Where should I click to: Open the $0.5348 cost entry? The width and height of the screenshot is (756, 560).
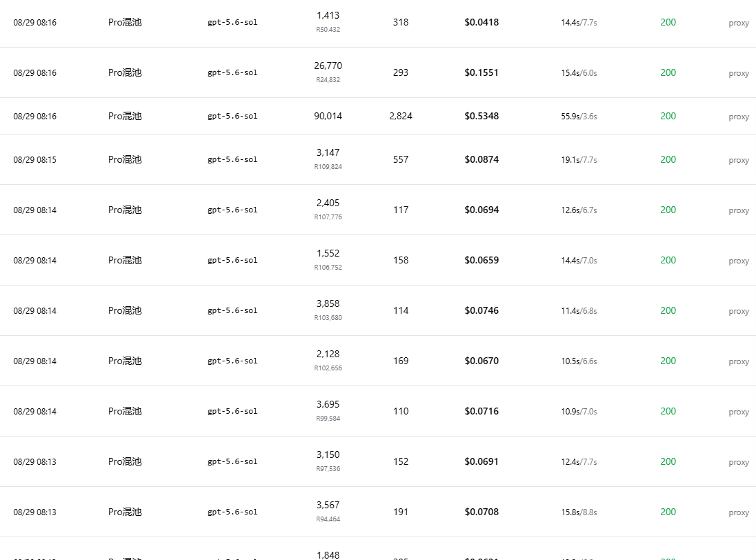click(481, 116)
